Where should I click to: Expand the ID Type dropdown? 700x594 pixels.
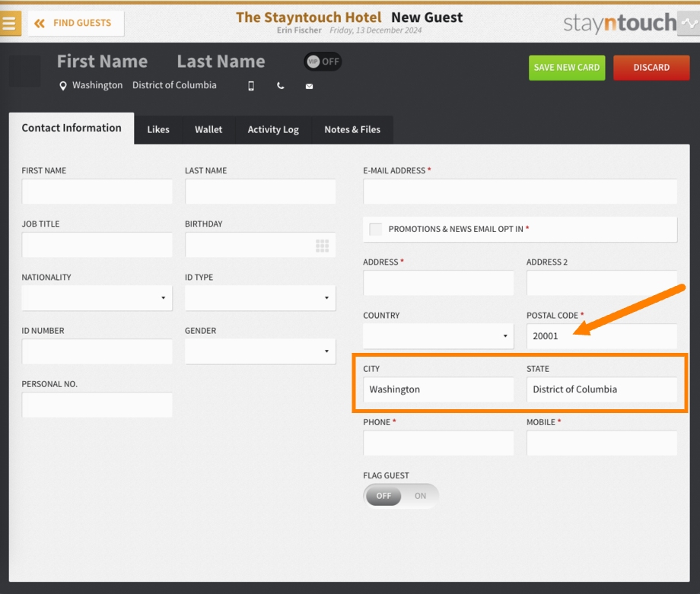click(x=260, y=298)
